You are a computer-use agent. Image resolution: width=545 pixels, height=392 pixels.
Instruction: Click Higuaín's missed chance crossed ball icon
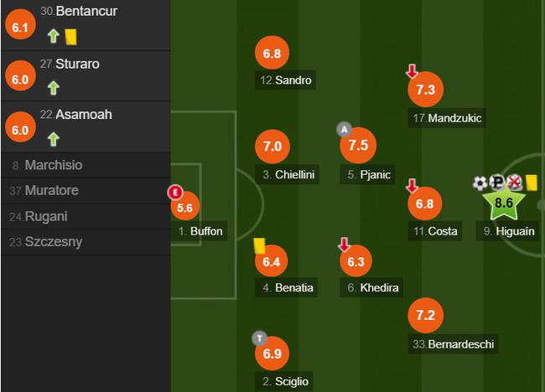515,183
